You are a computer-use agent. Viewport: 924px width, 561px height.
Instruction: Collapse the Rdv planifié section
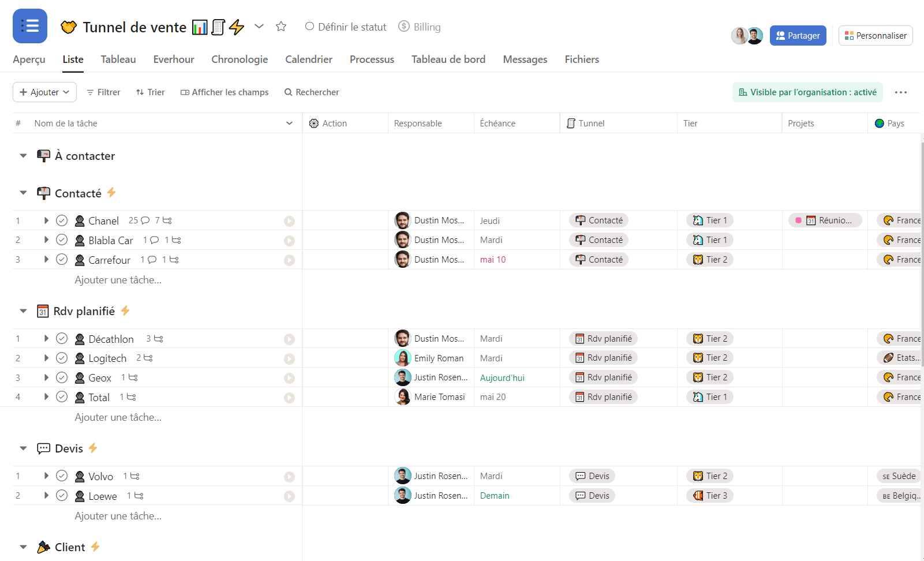pyautogui.click(x=23, y=311)
